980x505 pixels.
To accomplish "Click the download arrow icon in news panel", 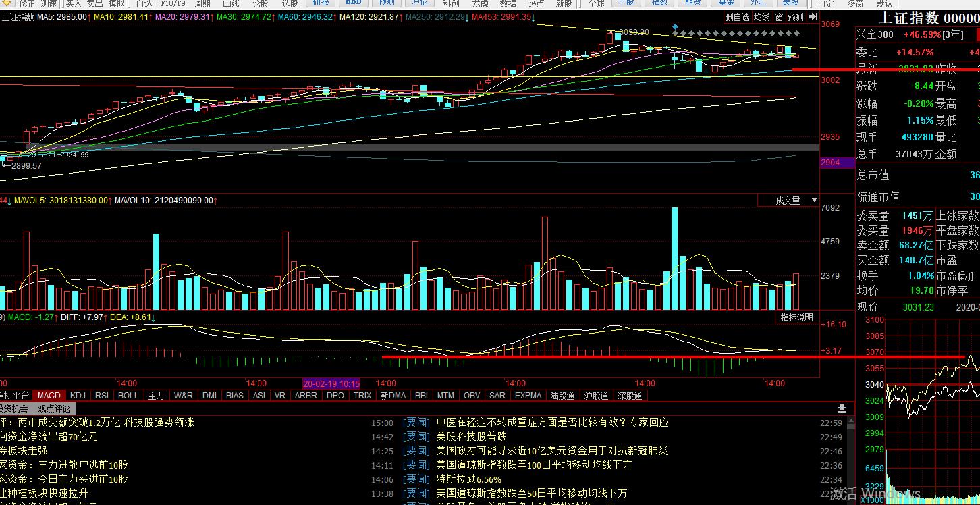I will 842,408.
